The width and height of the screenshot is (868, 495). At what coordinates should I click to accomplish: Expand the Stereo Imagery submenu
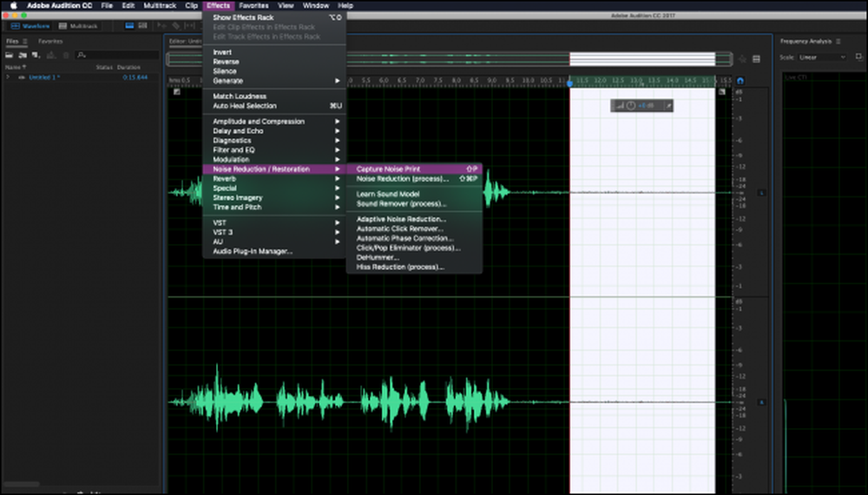274,198
